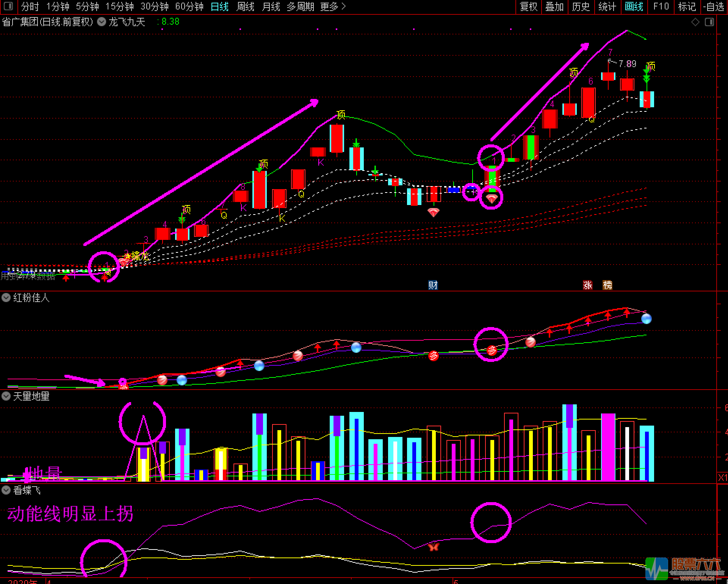
Task: Open 龙飞九天 indicator dropdown
Action: pyautogui.click(x=102, y=22)
